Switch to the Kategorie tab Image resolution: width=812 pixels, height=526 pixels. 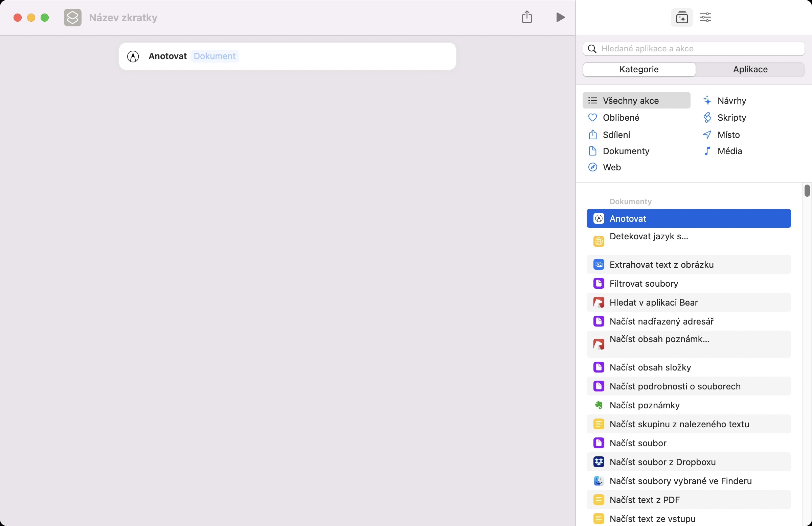coord(639,69)
